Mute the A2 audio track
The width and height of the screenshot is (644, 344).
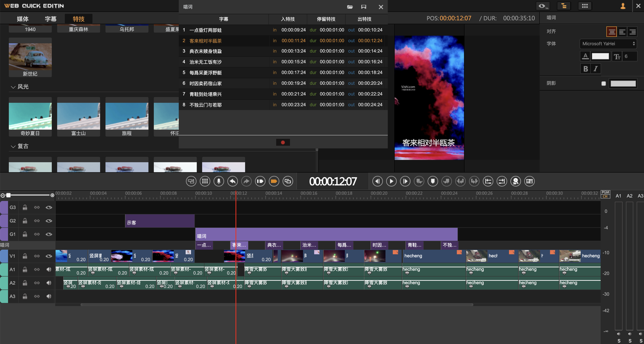(49, 283)
